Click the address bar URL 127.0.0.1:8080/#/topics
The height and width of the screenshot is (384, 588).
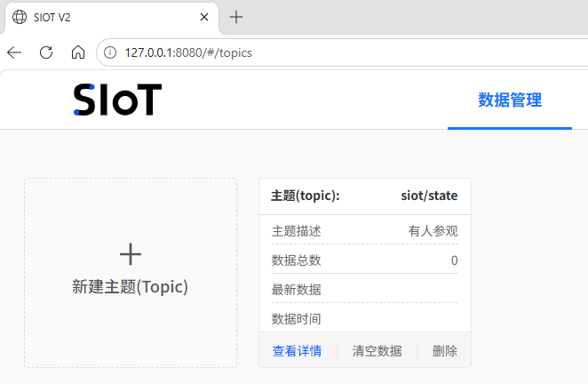(188, 53)
